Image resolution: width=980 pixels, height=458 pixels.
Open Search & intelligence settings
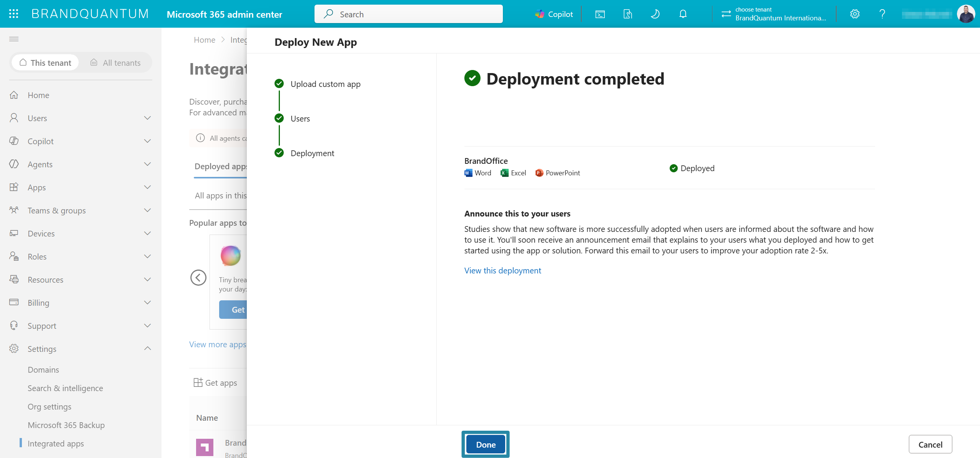(x=65, y=388)
